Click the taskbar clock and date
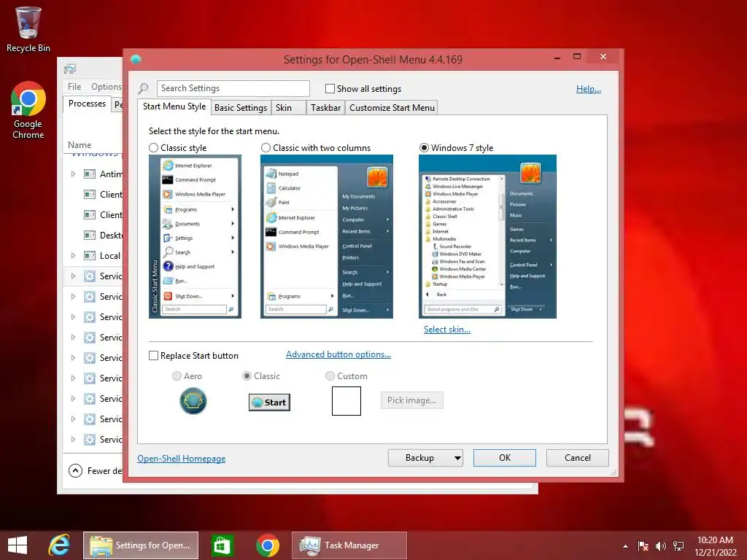Viewport: 747px width, 560px height. (715, 546)
